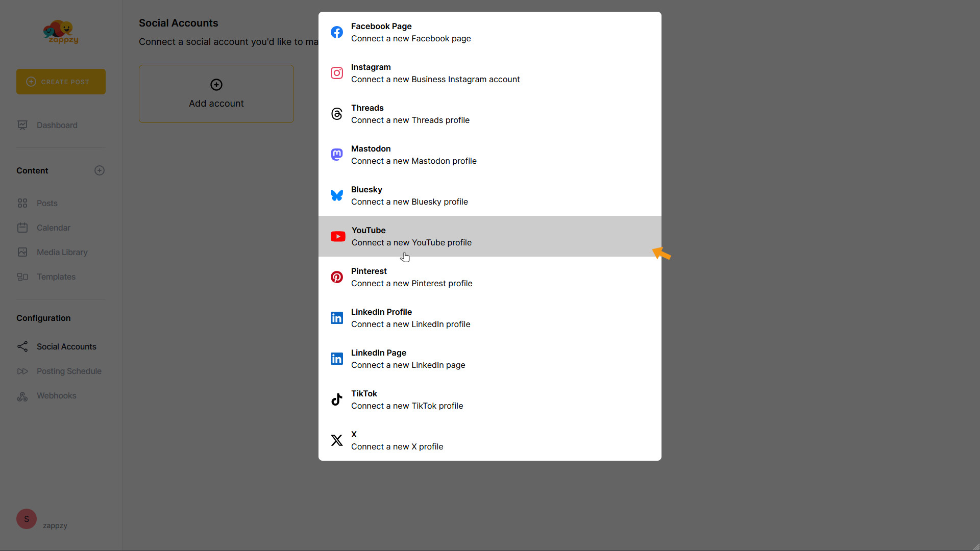Click the TikTok logo icon
Image resolution: width=980 pixels, height=551 pixels.
(337, 399)
